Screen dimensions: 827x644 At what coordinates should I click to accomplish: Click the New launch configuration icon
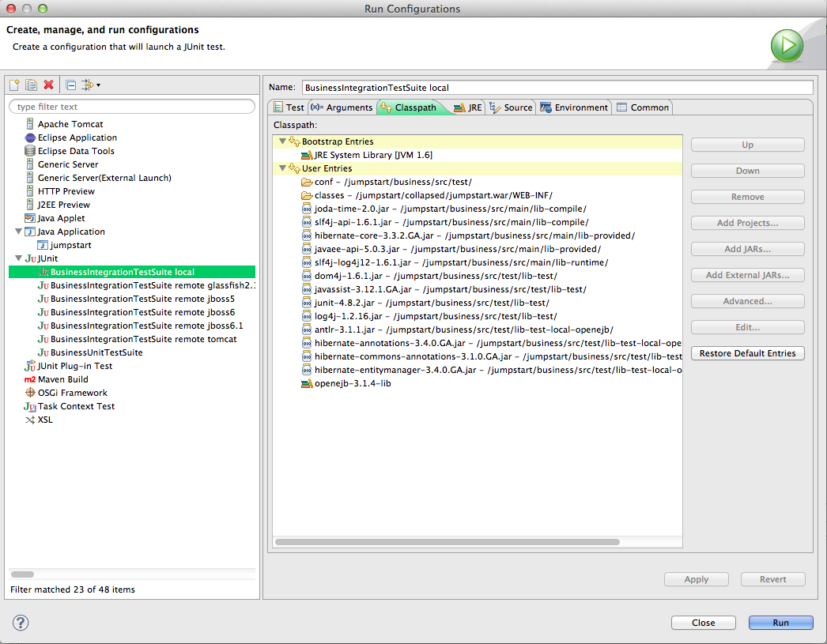point(14,85)
